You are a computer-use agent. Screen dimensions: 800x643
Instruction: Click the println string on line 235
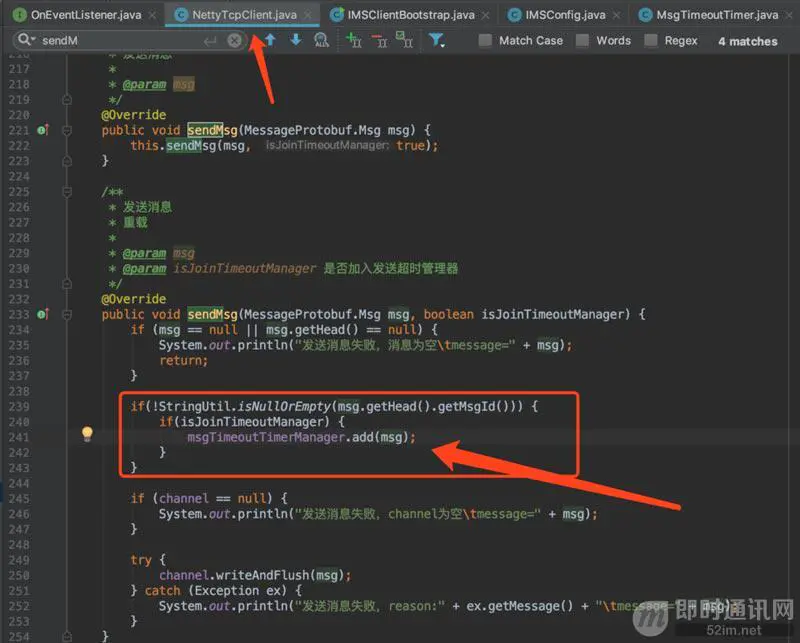click(x=406, y=345)
